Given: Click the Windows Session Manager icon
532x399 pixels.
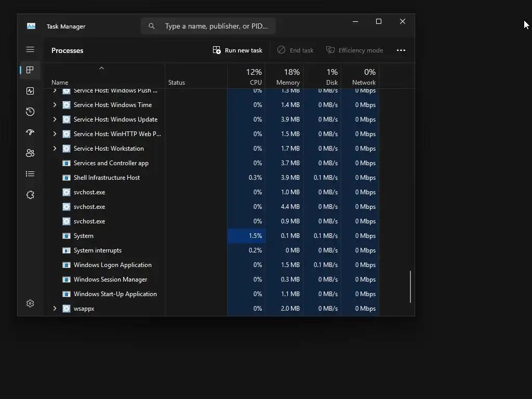Looking at the screenshot, I should [66, 280].
